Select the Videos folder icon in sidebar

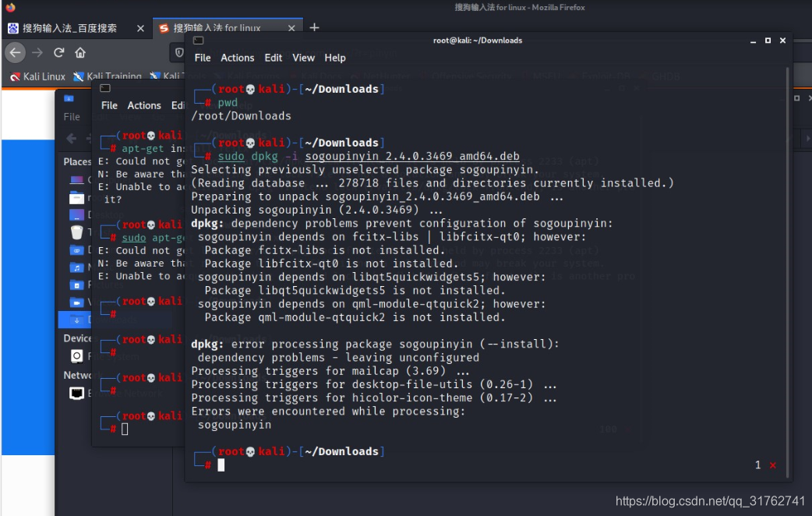(x=76, y=302)
